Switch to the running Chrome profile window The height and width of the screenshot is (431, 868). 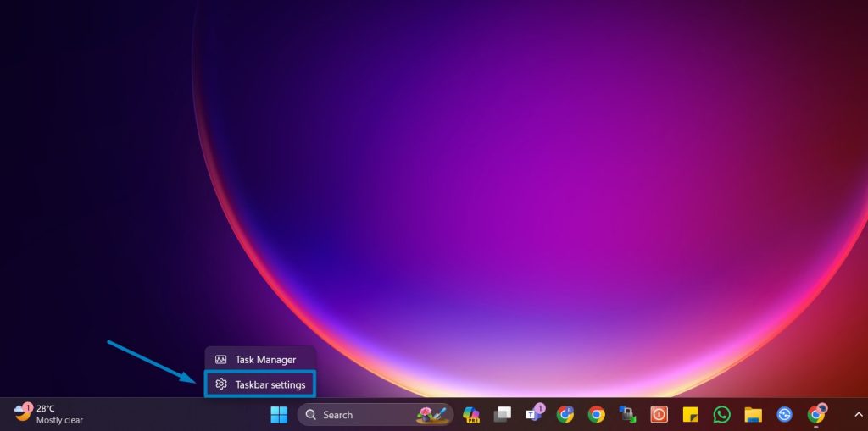tap(815, 414)
